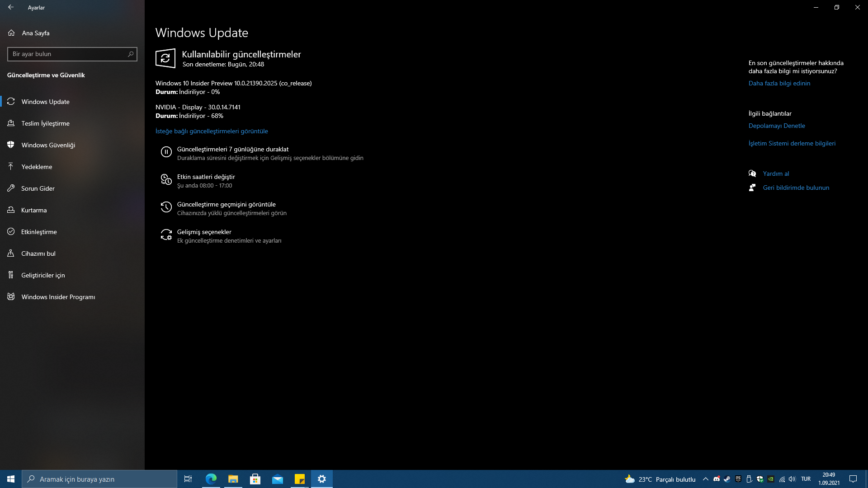
Task: Open Sorun Gider section
Action: point(38,188)
